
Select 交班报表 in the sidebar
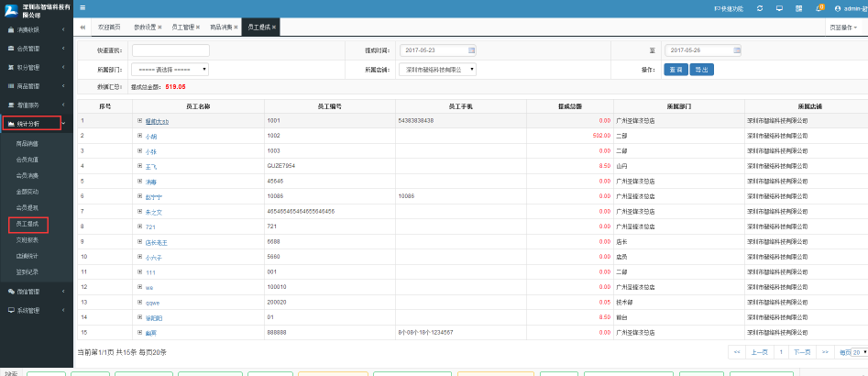[x=27, y=239]
